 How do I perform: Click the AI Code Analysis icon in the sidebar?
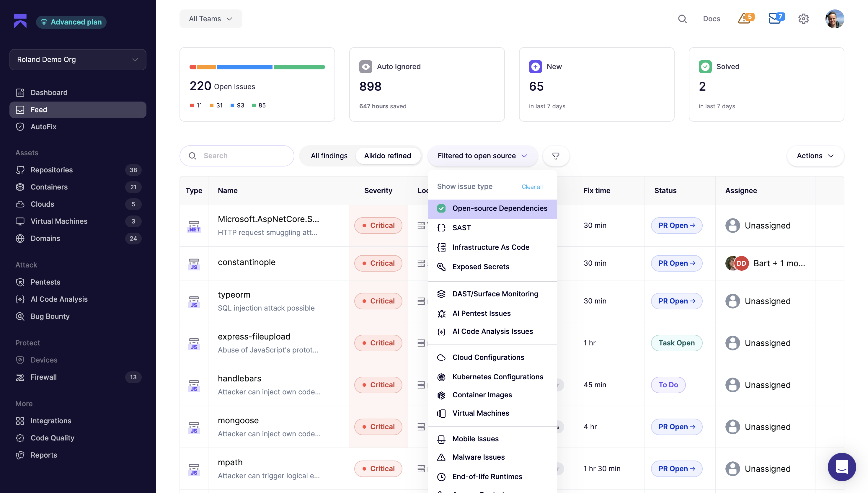point(20,299)
